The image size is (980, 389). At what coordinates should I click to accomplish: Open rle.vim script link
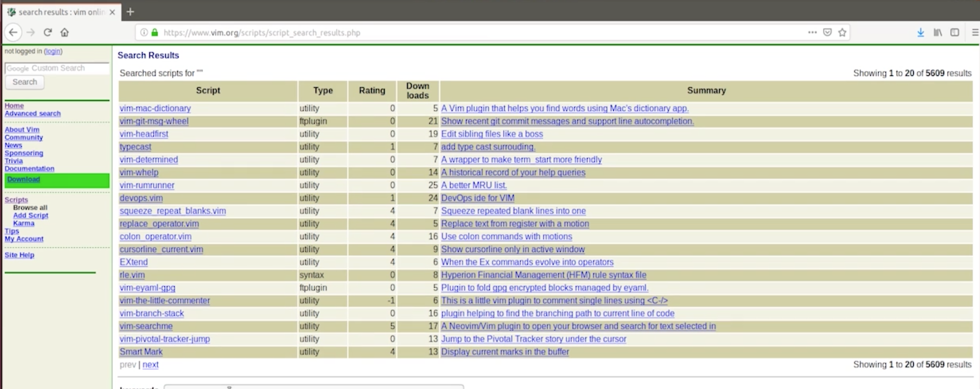tap(132, 275)
